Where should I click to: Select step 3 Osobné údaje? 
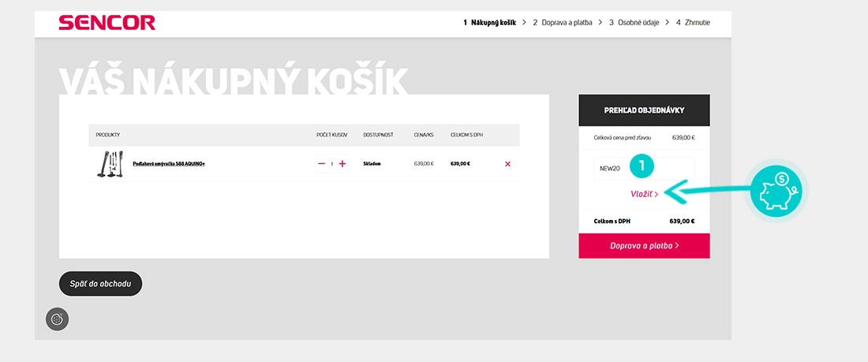tap(634, 23)
